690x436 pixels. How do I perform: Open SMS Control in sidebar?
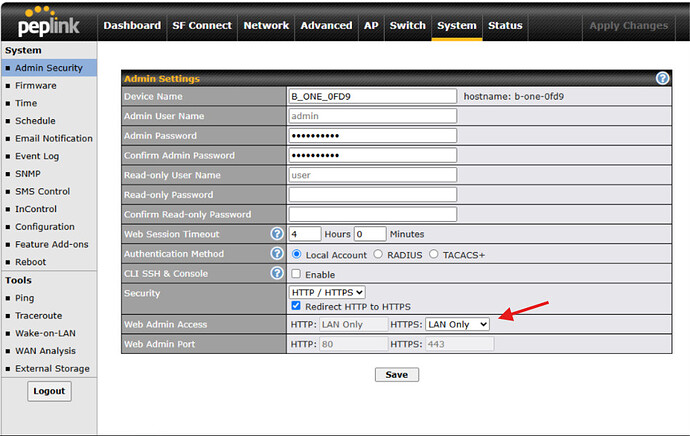click(43, 191)
